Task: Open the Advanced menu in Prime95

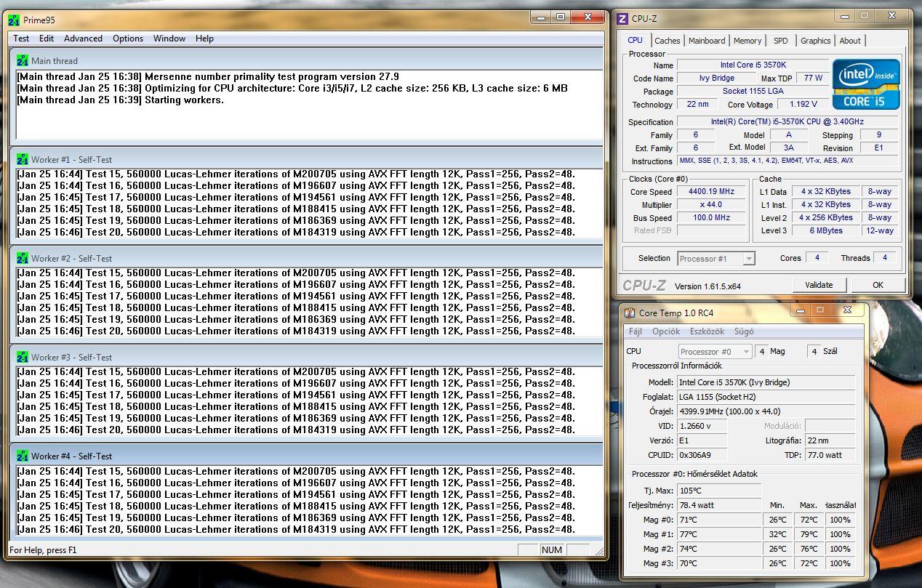Action: (x=83, y=39)
